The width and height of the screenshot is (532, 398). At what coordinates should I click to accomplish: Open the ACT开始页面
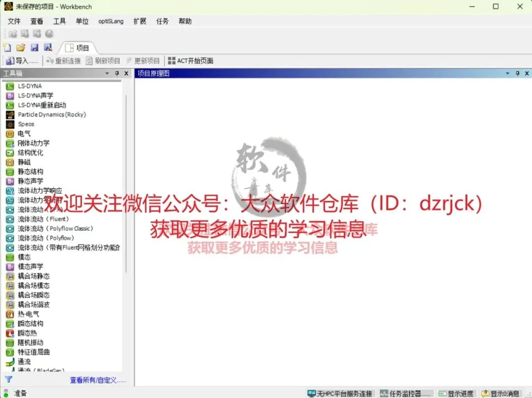click(x=191, y=61)
